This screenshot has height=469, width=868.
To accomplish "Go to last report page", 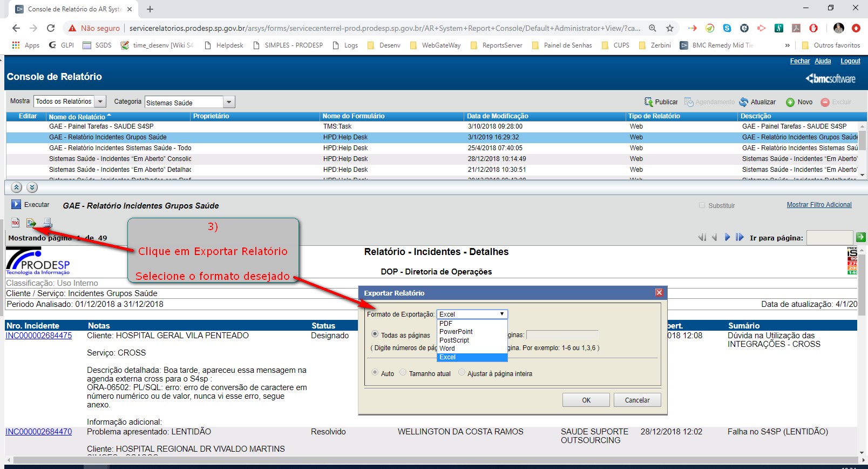I will point(740,237).
